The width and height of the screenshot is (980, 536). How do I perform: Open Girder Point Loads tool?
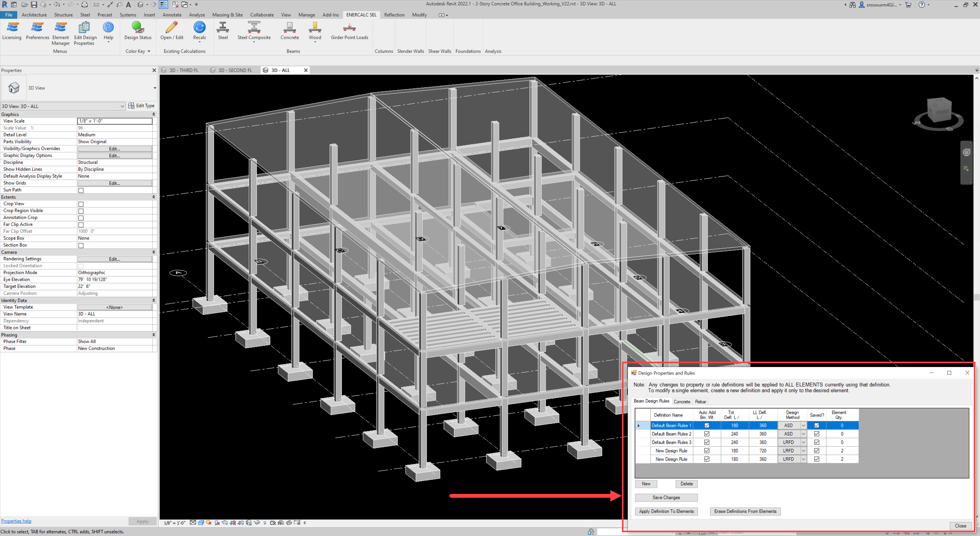[349, 31]
